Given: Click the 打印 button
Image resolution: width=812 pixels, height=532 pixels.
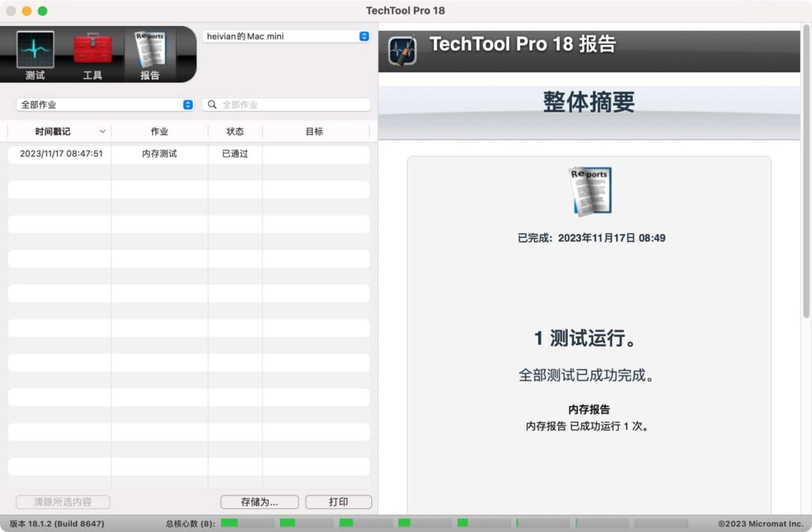Looking at the screenshot, I should pos(339,502).
